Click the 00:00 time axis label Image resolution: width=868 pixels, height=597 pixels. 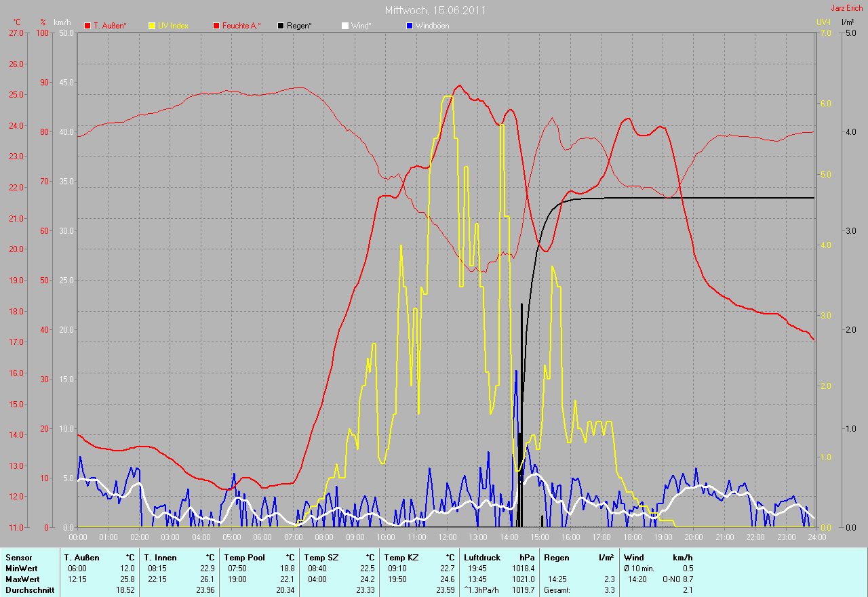pos(78,537)
